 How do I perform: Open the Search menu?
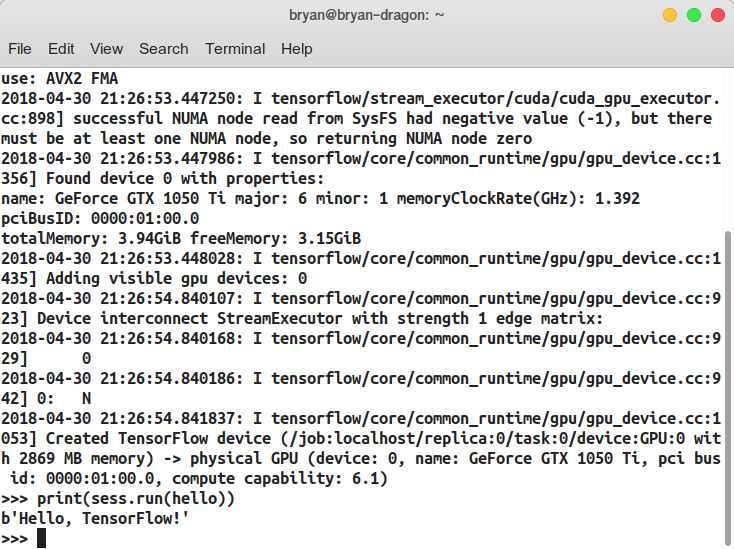(163, 48)
